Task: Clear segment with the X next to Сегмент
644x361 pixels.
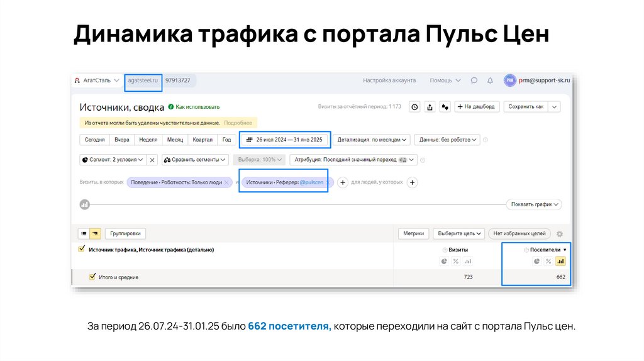Action: click(x=152, y=160)
